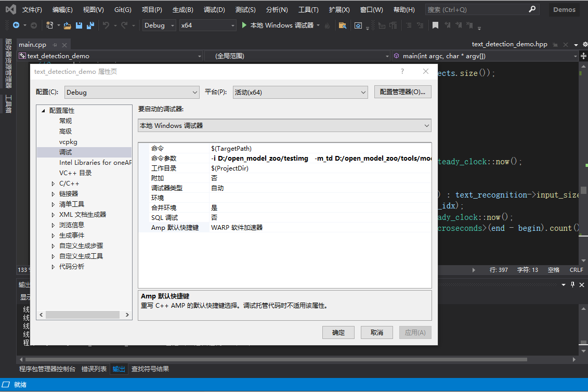Switch to the 程序包管理器控制台 tab
The width and height of the screenshot is (588, 392).
click(47, 369)
